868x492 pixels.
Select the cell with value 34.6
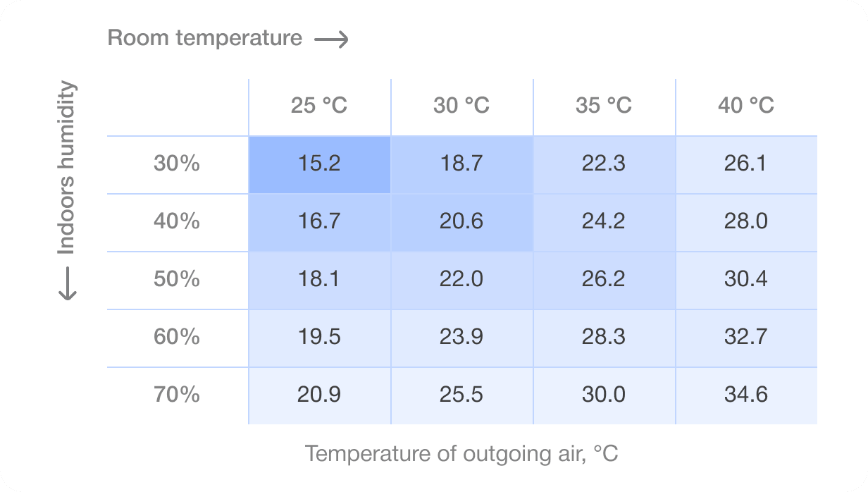[x=746, y=395]
